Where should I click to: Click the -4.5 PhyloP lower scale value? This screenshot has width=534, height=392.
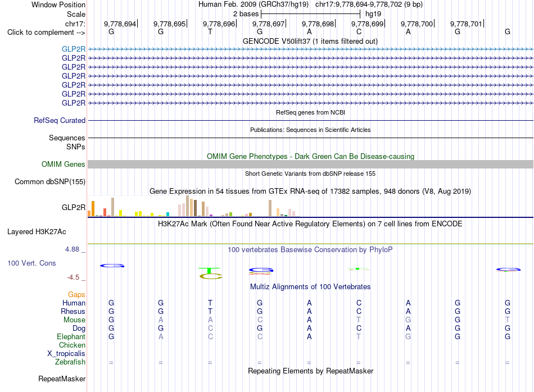pyautogui.click(x=73, y=277)
